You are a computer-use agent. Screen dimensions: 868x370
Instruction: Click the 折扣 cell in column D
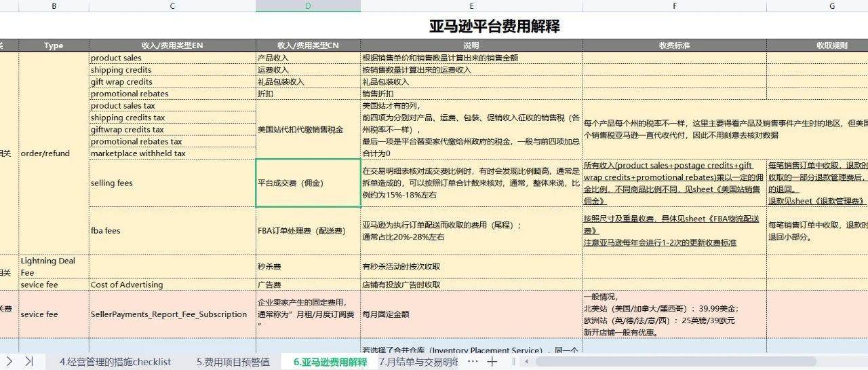click(308, 94)
